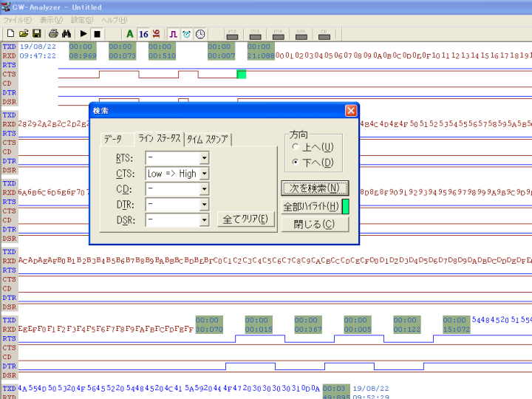
Task: Click the green highlight color swatch
Action: [346, 206]
